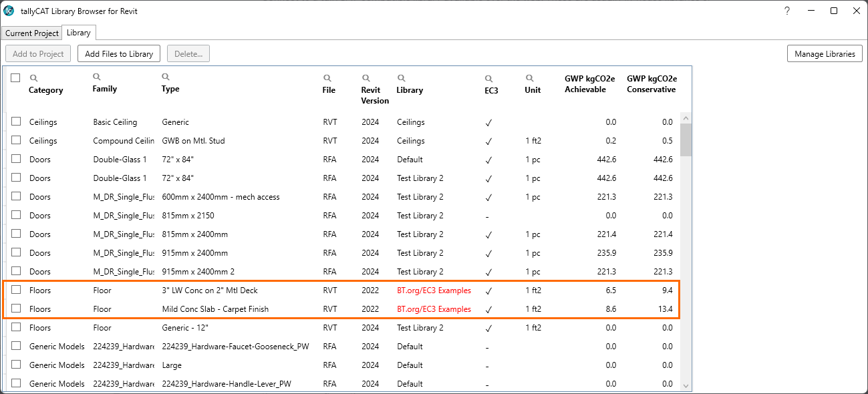Open the help question mark icon
Viewport: 868px width, 394px height.
[x=787, y=11]
